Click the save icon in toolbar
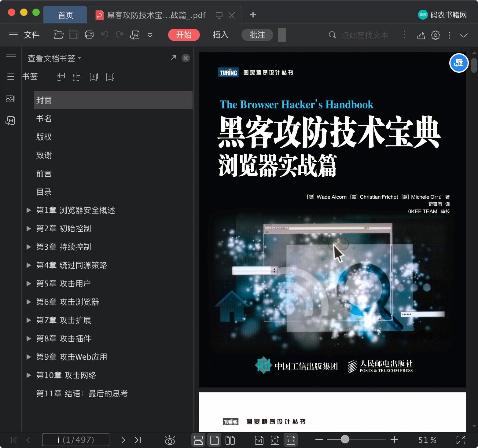Viewport: 478px width, 448px height. [74, 35]
